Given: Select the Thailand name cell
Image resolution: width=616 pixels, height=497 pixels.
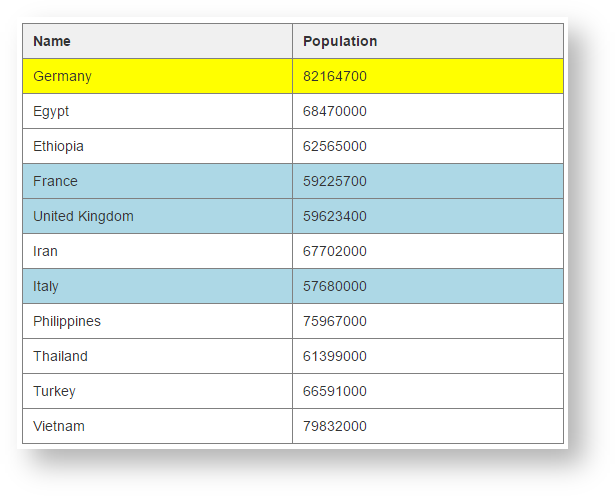Looking at the screenshot, I should pyautogui.click(x=60, y=356).
